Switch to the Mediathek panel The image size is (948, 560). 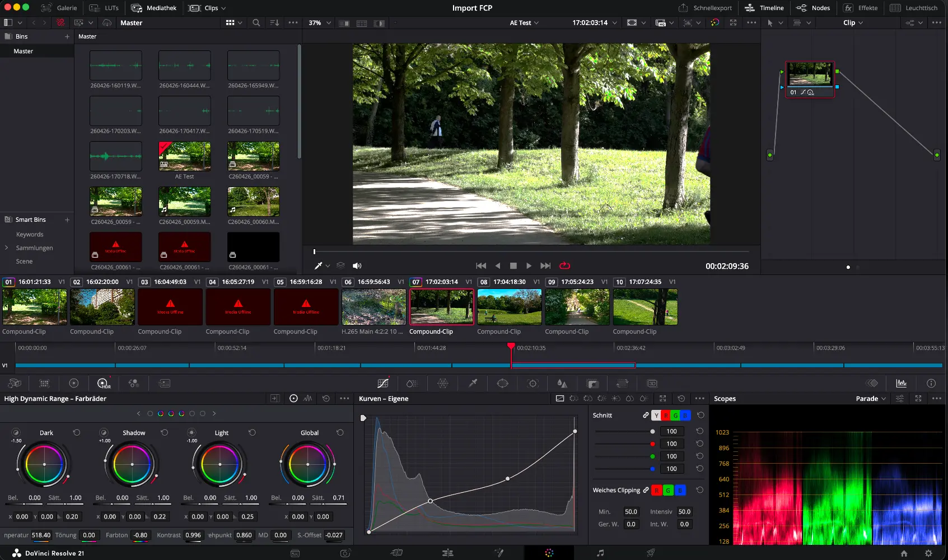[x=154, y=8]
